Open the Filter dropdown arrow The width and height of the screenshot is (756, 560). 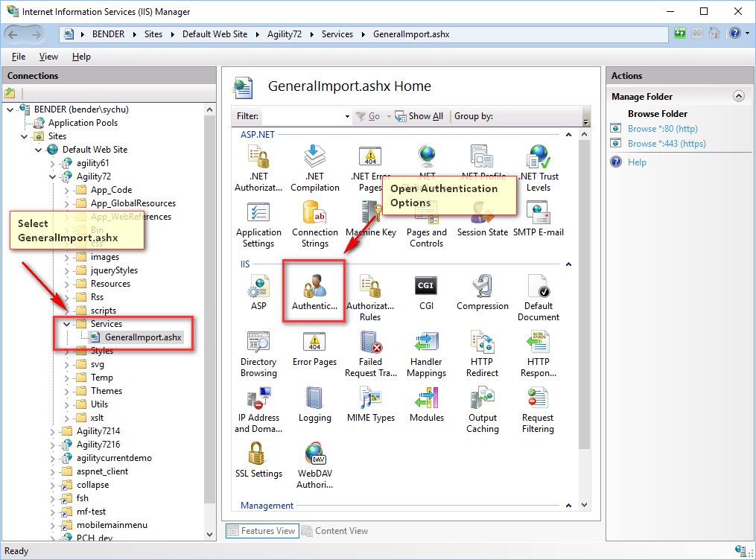point(347,117)
